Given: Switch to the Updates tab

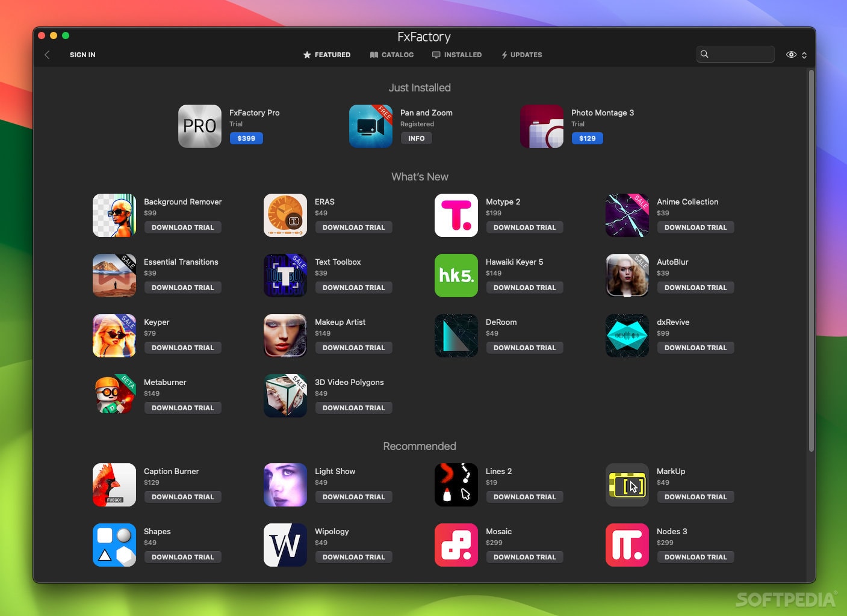Looking at the screenshot, I should [x=521, y=55].
